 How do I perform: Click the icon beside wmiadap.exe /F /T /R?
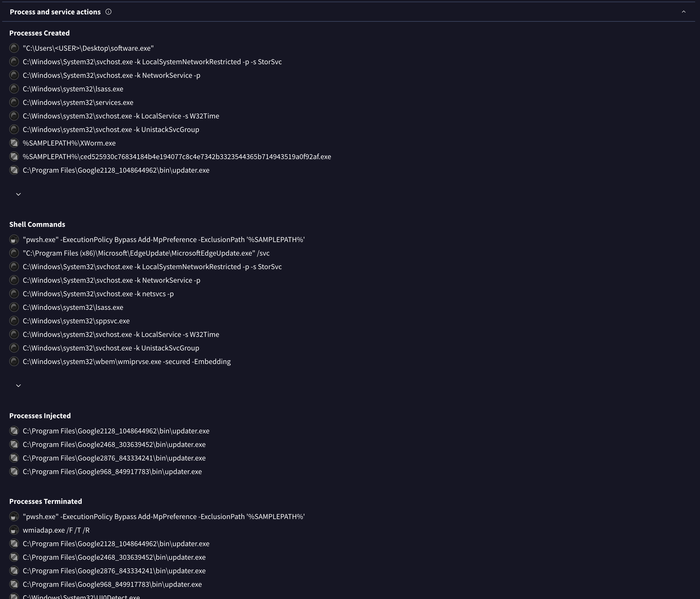pos(14,530)
